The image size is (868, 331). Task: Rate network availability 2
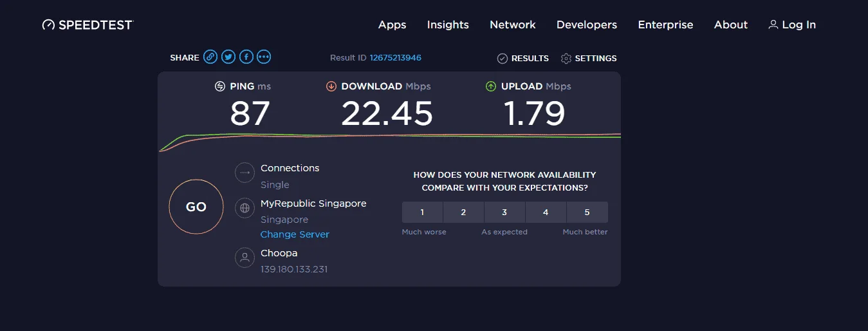[463, 213]
